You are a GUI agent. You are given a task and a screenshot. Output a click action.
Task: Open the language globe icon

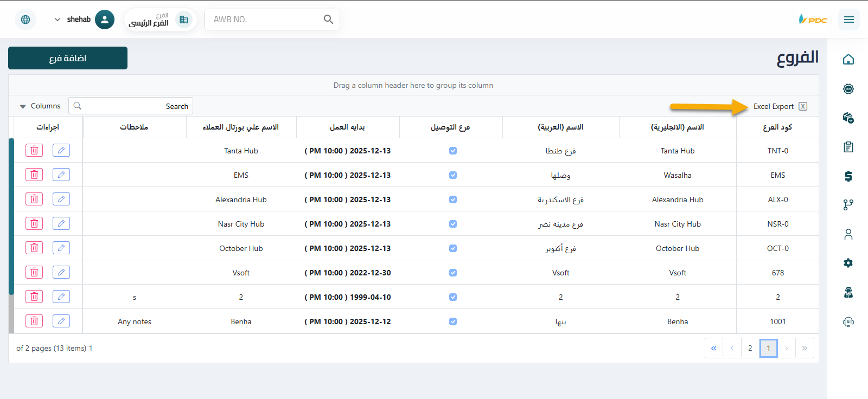point(25,20)
